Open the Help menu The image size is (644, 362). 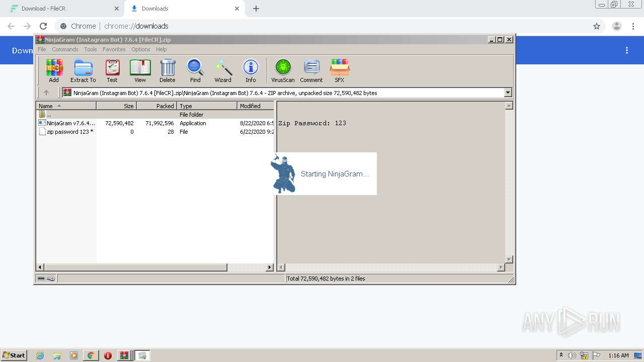[x=161, y=49]
